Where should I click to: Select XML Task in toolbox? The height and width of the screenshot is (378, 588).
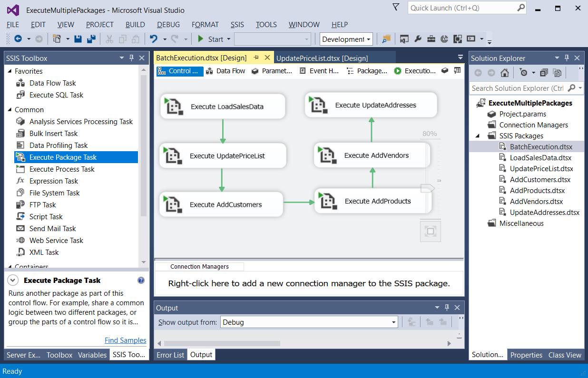coord(44,252)
